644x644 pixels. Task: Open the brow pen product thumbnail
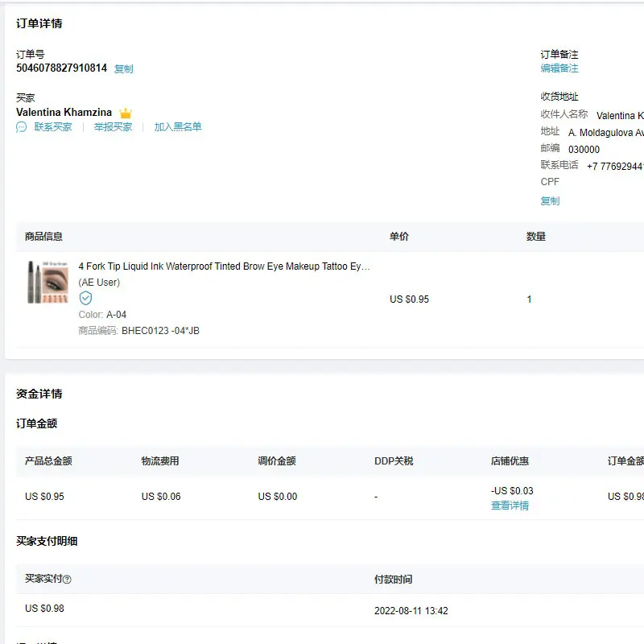47,281
